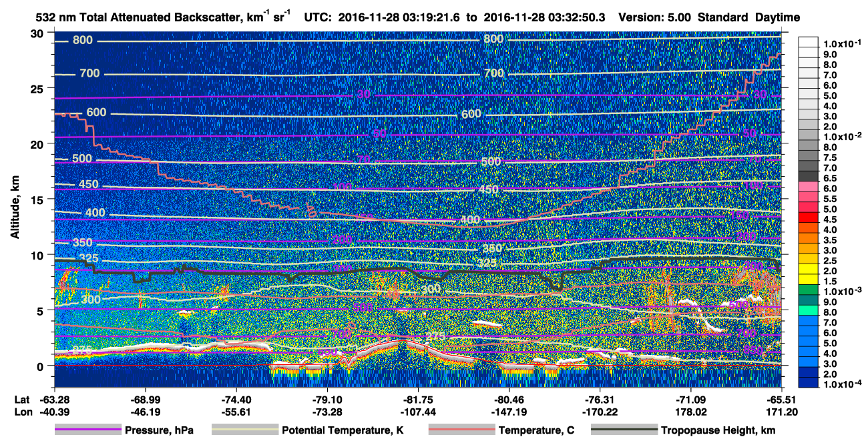Click longitude value -170.22
Image resolution: width=868 pixels, height=445 pixels.
(x=600, y=412)
